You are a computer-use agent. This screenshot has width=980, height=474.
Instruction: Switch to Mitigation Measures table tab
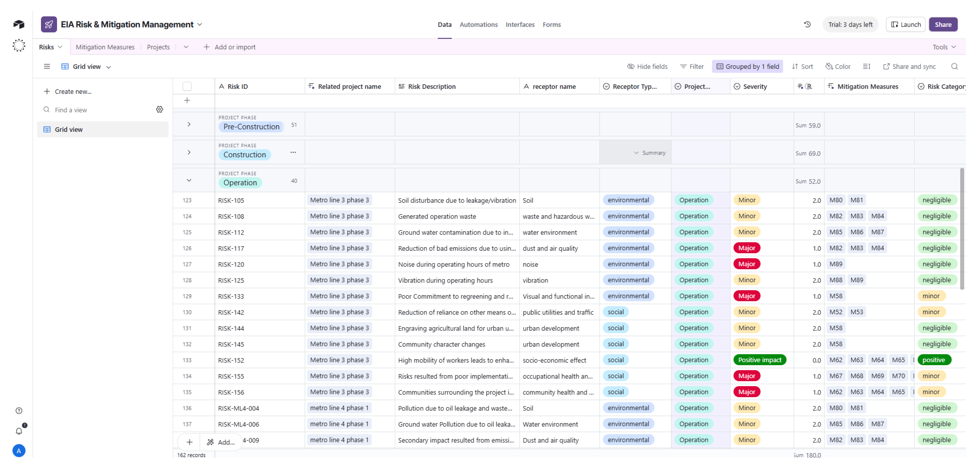(x=105, y=47)
